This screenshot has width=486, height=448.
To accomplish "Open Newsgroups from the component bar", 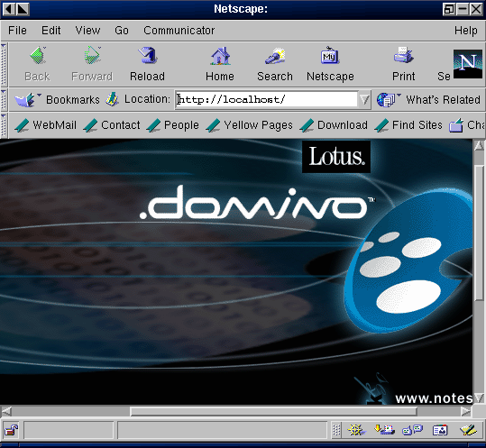I will point(412,430).
